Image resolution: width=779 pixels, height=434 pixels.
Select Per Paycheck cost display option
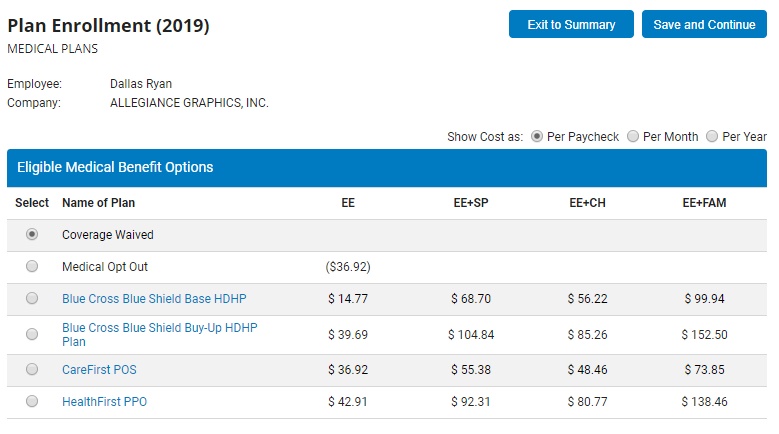tap(537, 137)
